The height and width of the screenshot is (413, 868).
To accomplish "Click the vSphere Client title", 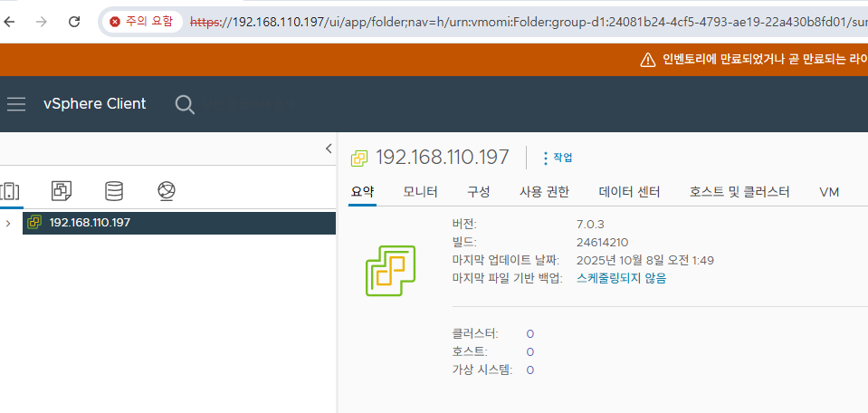I will (95, 103).
